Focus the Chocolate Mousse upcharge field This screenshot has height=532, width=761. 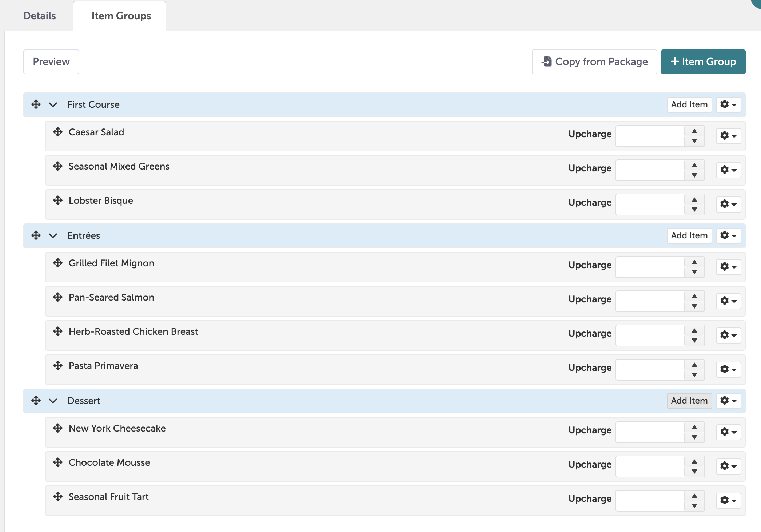pos(650,467)
